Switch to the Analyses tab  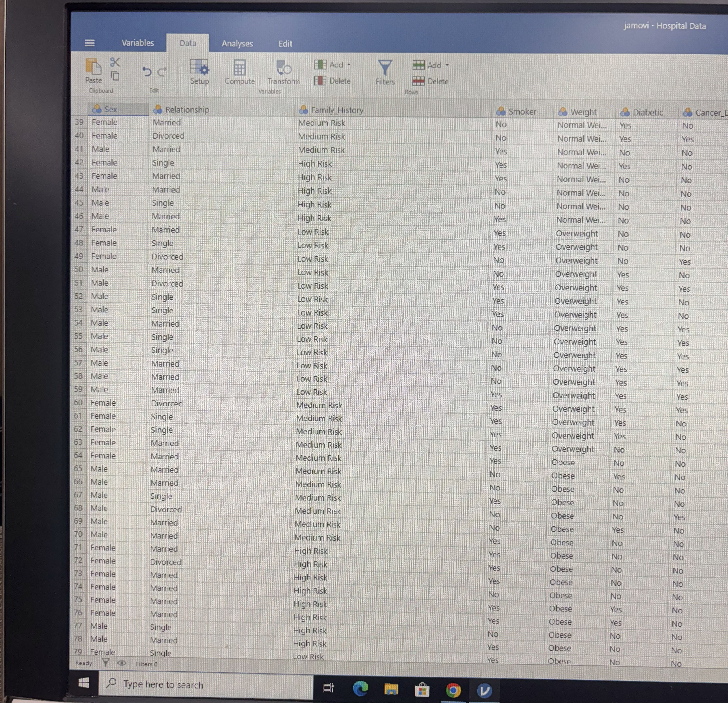click(x=237, y=44)
